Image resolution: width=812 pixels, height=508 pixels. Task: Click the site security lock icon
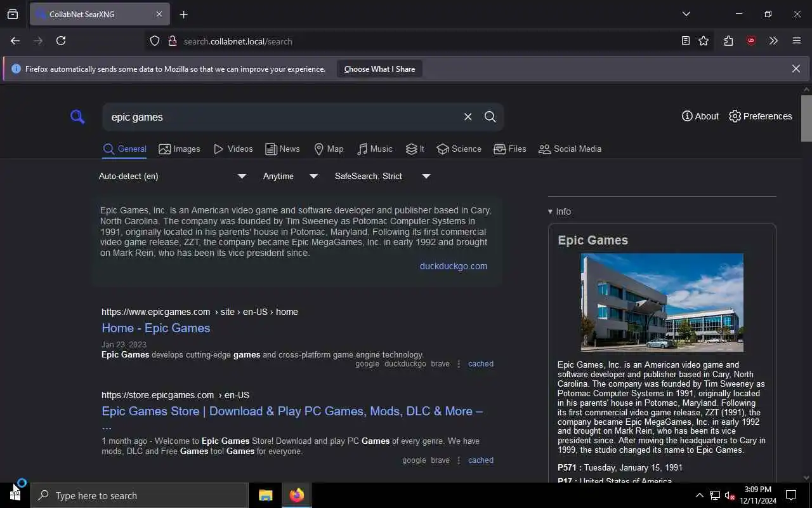[x=172, y=41]
